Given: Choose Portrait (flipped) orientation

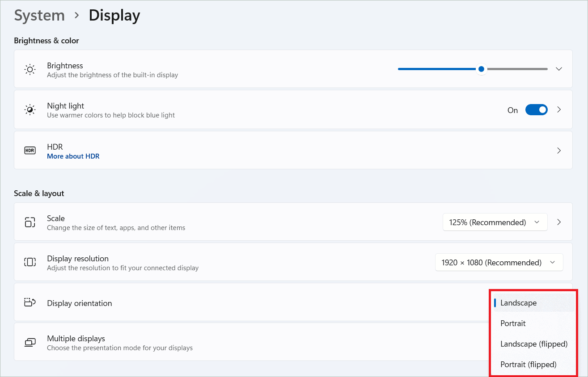Looking at the screenshot, I should pos(534,364).
